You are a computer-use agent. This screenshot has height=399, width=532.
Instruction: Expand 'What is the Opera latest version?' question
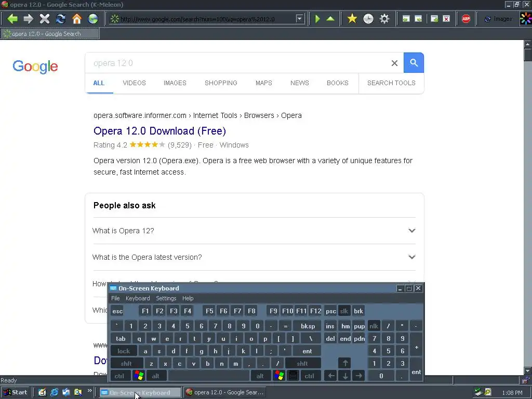pos(254,257)
